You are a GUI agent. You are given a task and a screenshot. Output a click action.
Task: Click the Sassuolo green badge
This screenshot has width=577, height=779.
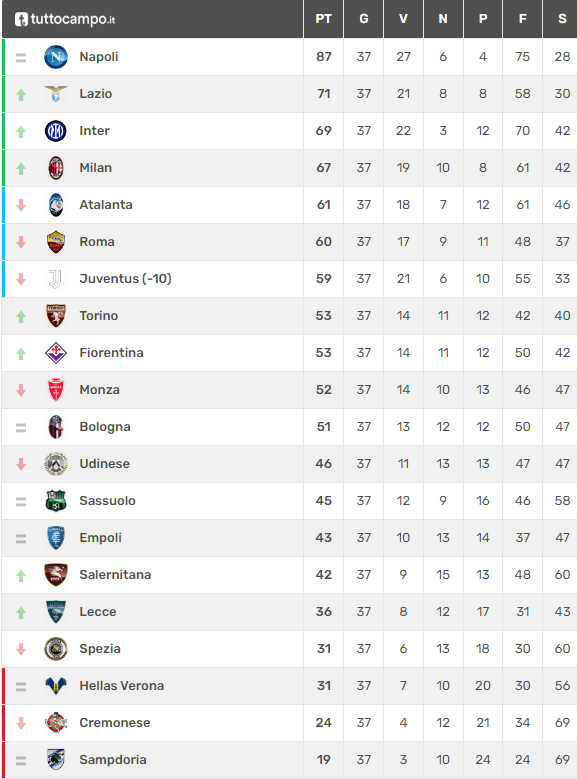[56, 501]
